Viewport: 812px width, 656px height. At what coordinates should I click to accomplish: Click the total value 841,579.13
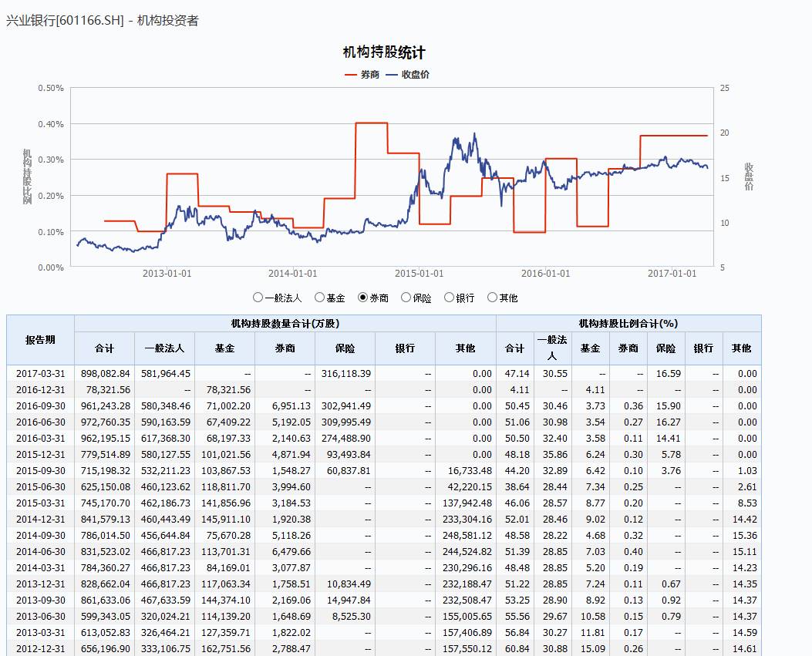(x=105, y=519)
